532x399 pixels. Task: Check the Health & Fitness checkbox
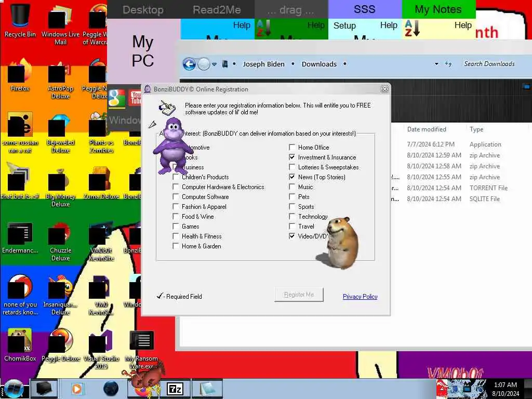point(176,236)
